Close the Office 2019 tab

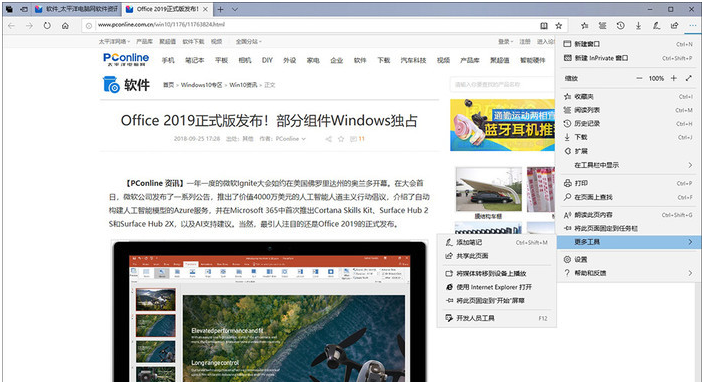point(205,9)
